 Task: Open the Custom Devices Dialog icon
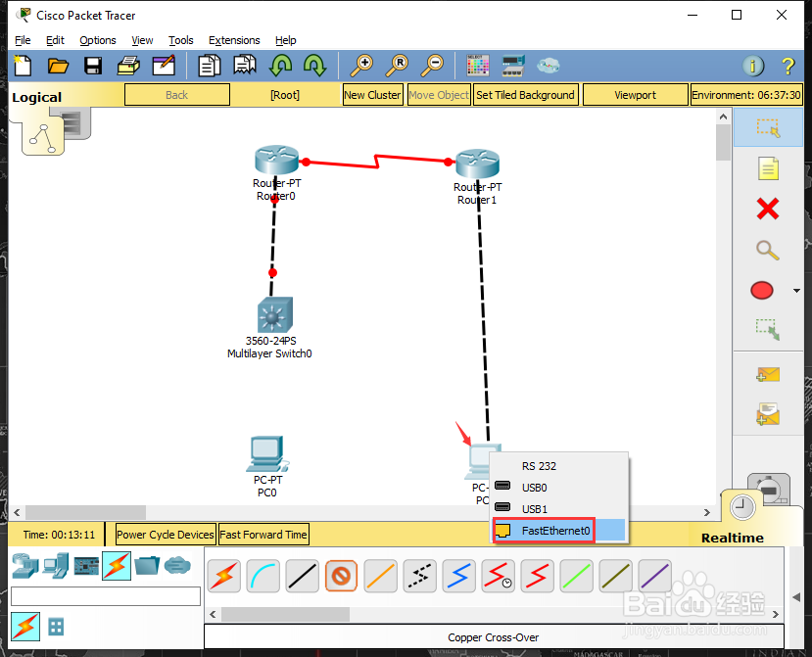(x=513, y=66)
